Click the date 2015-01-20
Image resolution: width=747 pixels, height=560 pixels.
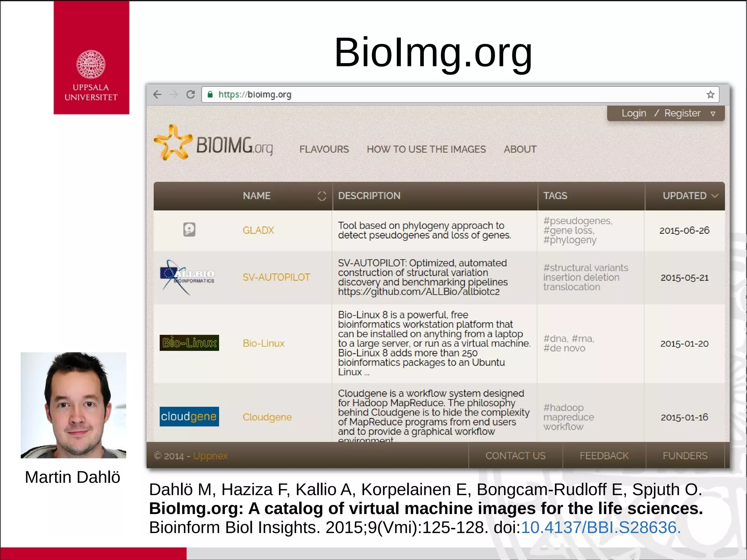[x=685, y=344]
